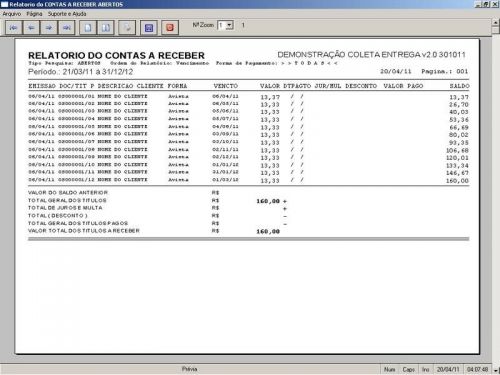This screenshot has width=500, height=375.
Task: Go to next page arrow button
Action: [x=49, y=27]
